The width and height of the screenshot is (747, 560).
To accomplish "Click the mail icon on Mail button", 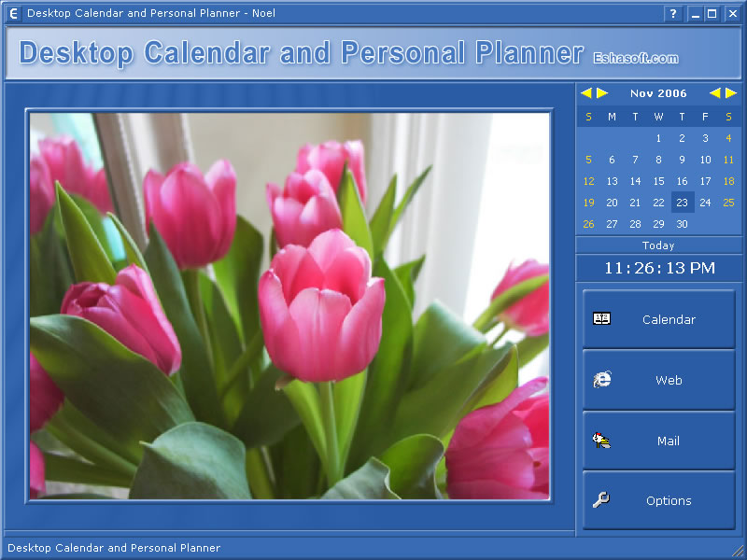I will (x=601, y=440).
